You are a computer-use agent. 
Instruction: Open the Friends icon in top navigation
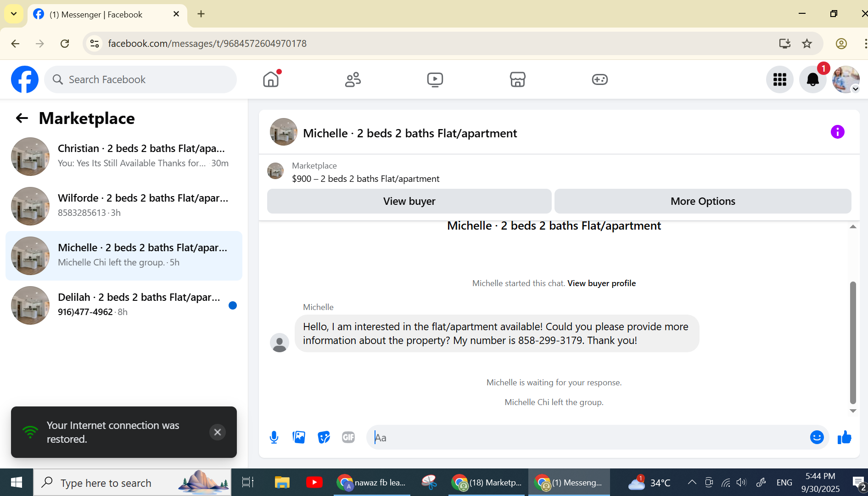click(x=353, y=79)
